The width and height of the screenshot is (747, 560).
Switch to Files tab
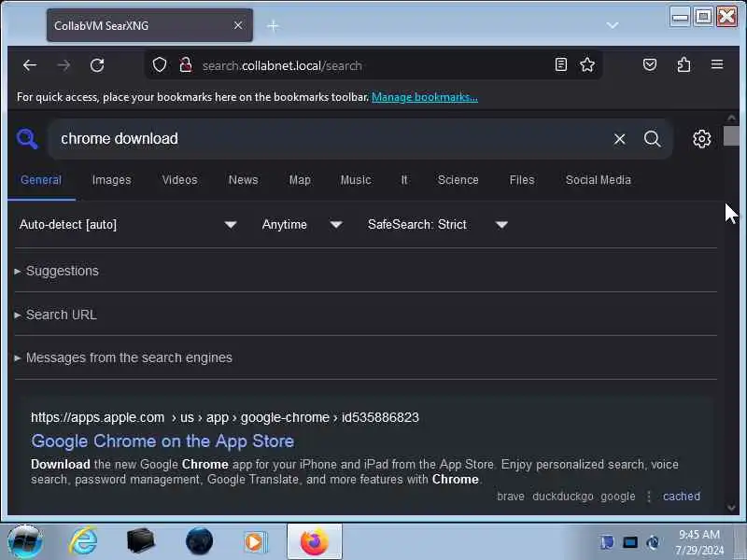tap(522, 180)
